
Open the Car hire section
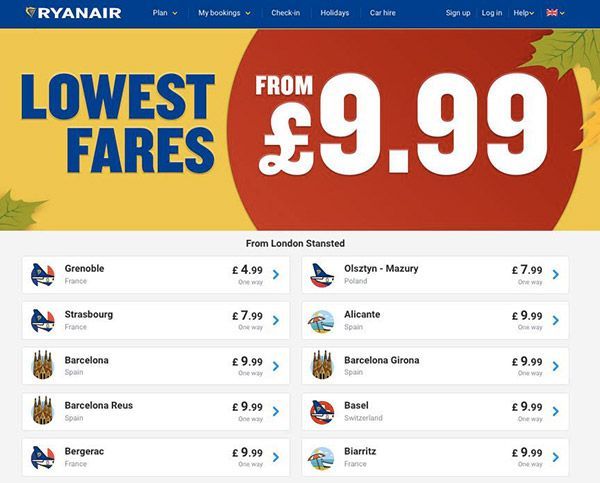(x=383, y=13)
